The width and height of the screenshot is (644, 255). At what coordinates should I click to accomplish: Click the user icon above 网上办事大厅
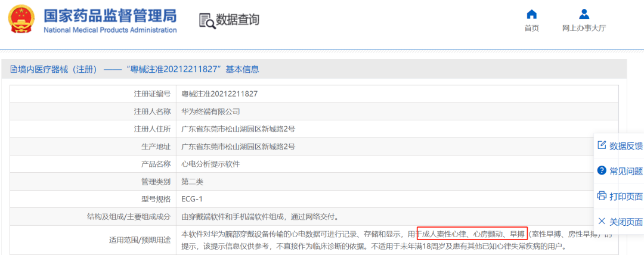(584, 14)
